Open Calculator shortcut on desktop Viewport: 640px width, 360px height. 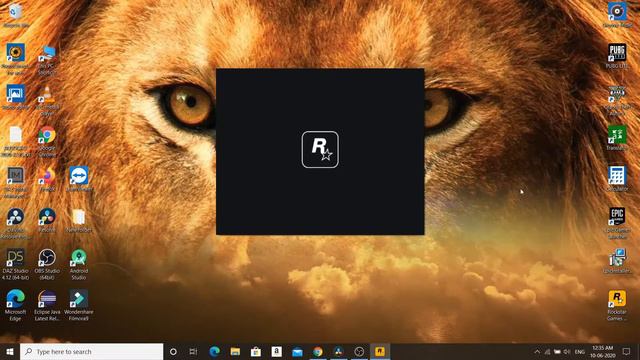[x=617, y=179]
